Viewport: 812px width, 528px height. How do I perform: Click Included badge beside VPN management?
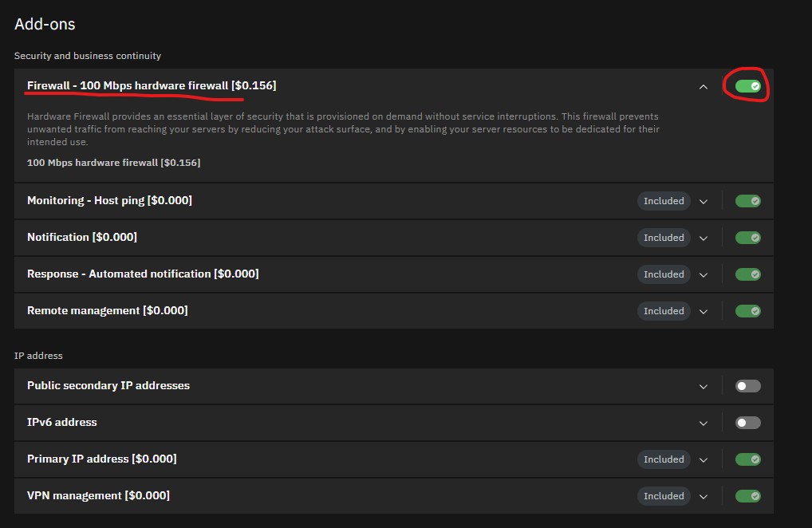pyautogui.click(x=664, y=496)
